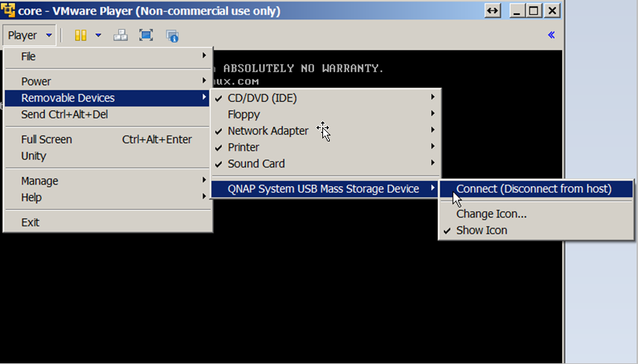This screenshot has height=364, width=638.
Task: Expand the arrow beside the File entry
Action: click(204, 55)
